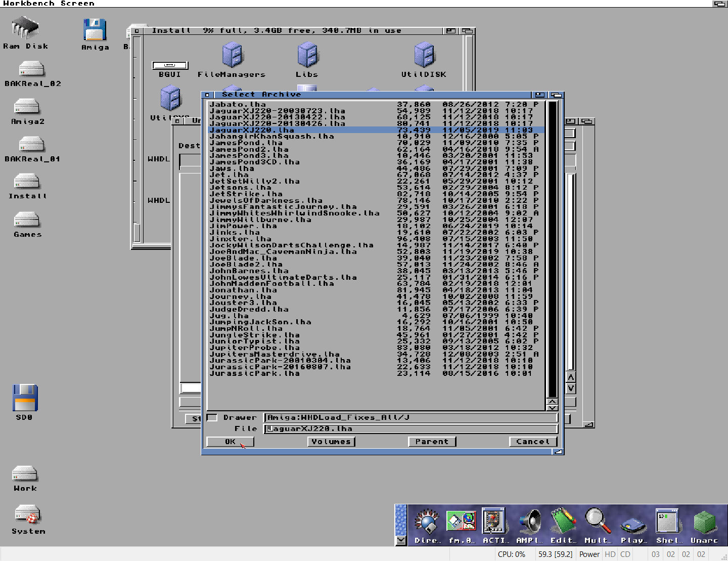Open the Ram Disk icon
Screen dimensions: 728x561
click(25, 28)
